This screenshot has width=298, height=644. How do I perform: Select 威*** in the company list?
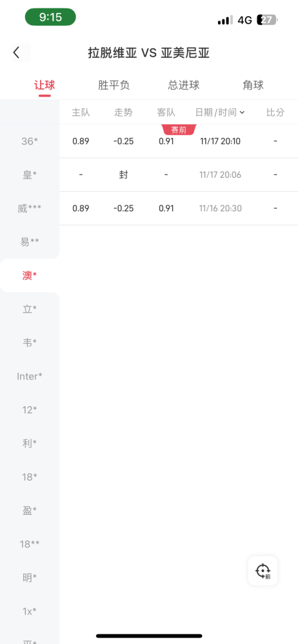pos(30,209)
